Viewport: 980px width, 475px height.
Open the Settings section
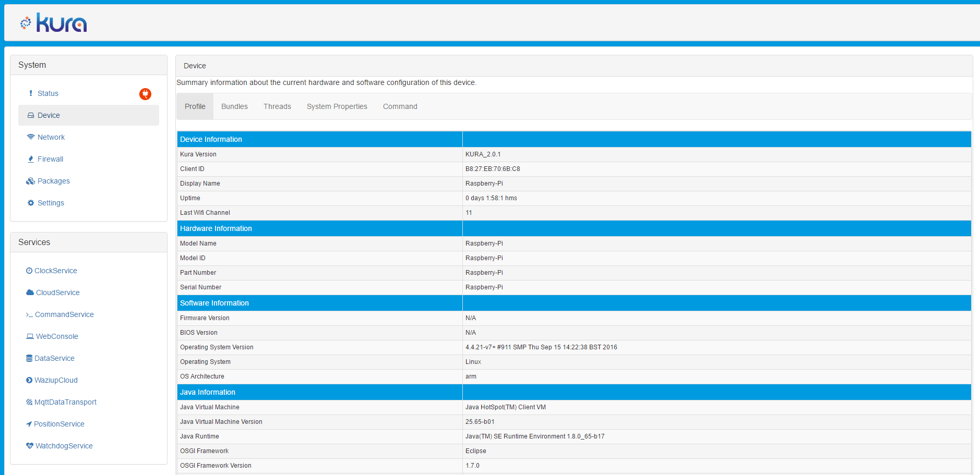click(x=51, y=203)
